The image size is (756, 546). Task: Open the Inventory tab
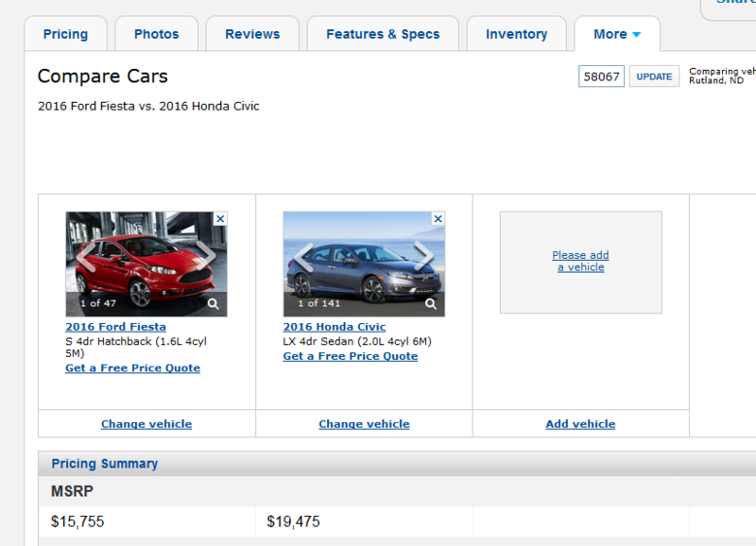tap(516, 34)
